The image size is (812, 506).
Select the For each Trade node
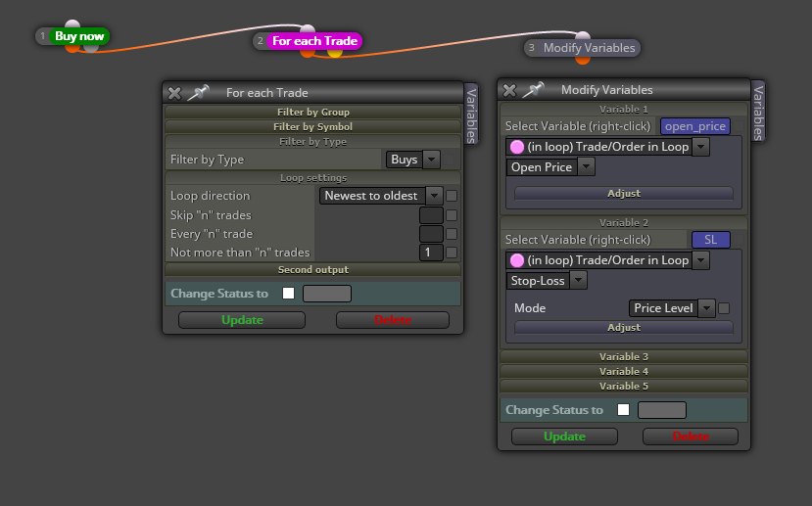tap(314, 41)
